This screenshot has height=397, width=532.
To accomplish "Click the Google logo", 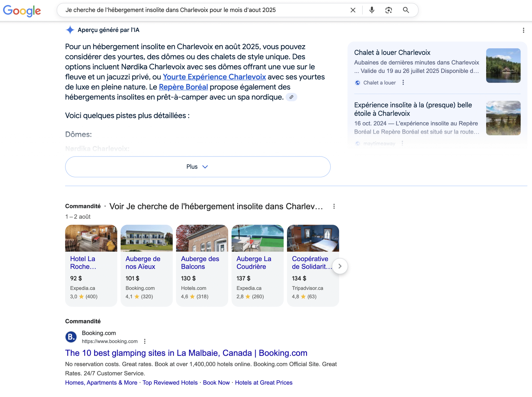I will pyautogui.click(x=22, y=11).
